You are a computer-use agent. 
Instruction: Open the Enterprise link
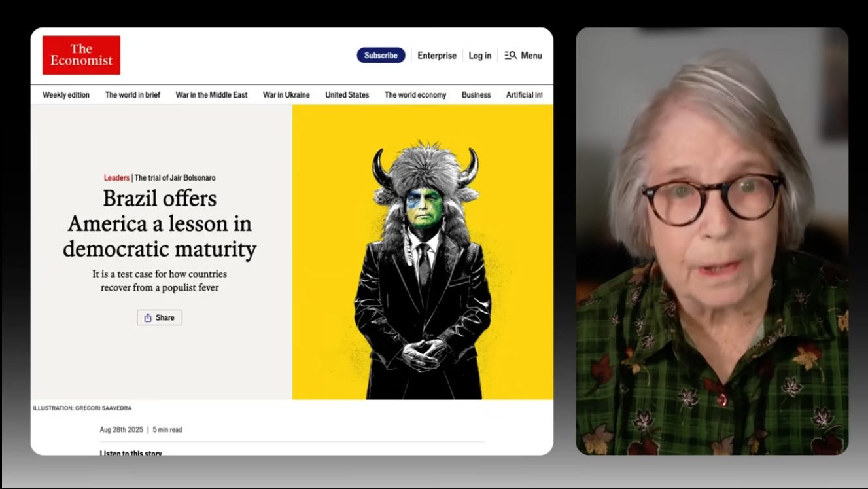pos(437,56)
